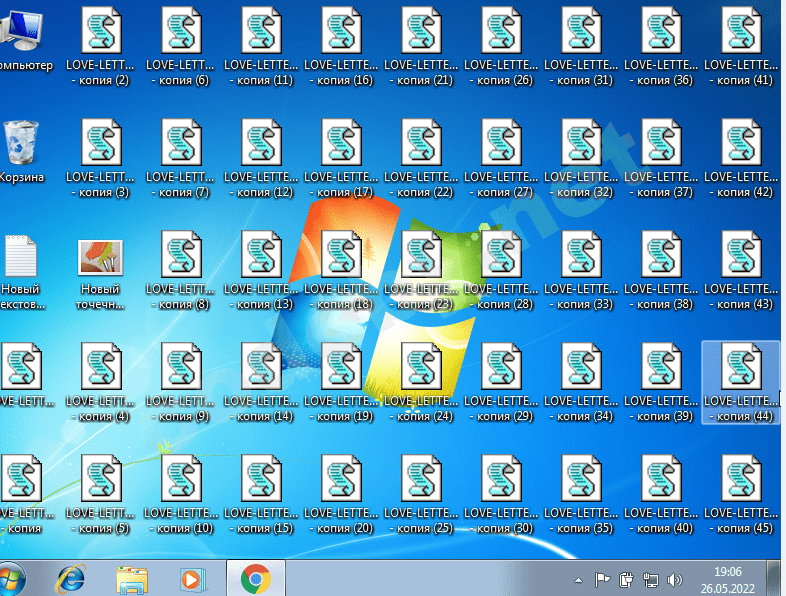Select LOVE-LETTER копия (27) file icon
Screen dimensions: 786x596
click(x=501, y=142)
